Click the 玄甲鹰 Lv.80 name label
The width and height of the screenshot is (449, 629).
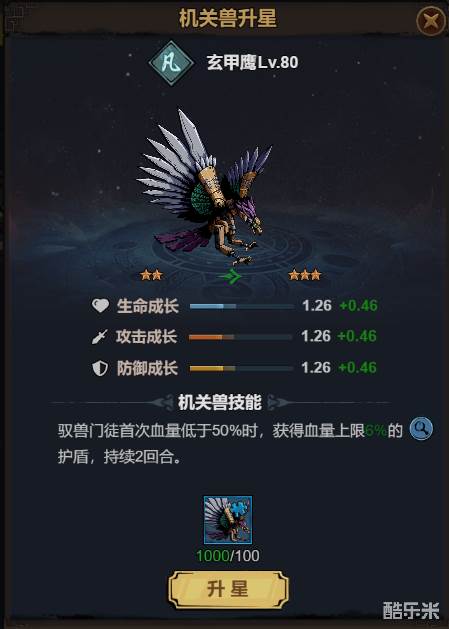pyautogui.click(x=252, y=63)
